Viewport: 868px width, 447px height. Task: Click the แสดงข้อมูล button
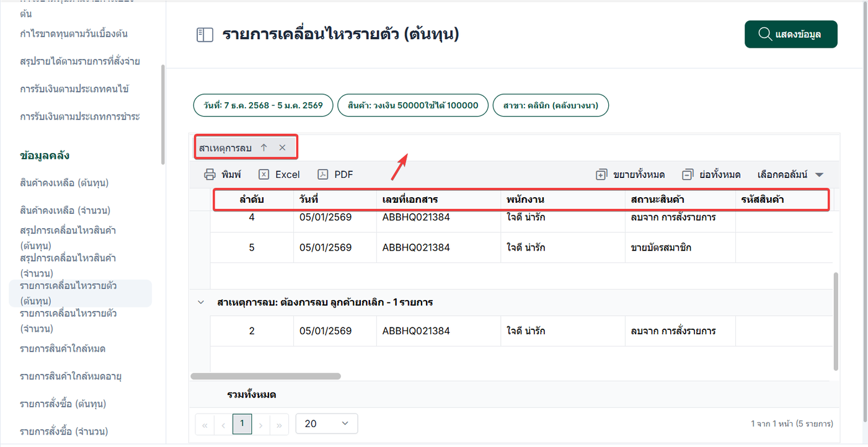tap(791, 34)
